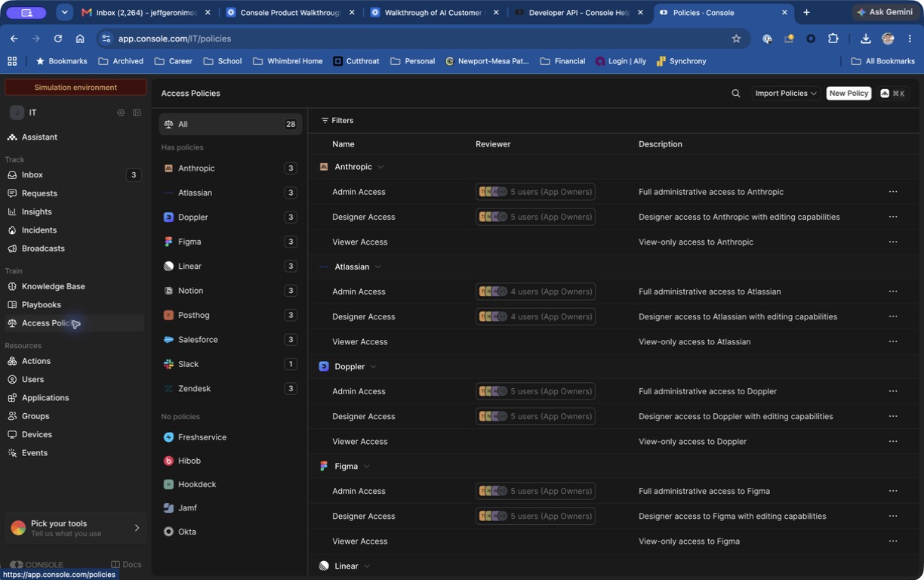This screenshot has height=580, width=924.
Task: Switch to Developer API browser tab
Action: click(x=579, y=13)
